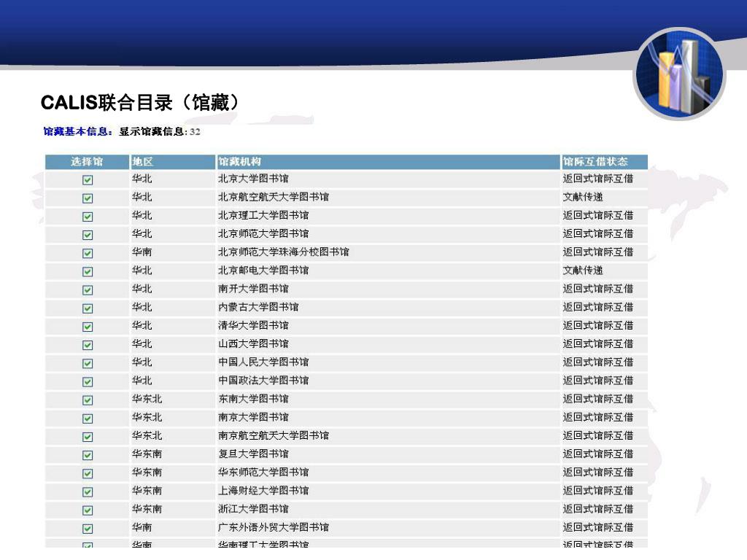Select 华东师范大学图书馆 library name
Image resolution: width=747 pixels, height=560 pixels.
click(x=263, y=472)
